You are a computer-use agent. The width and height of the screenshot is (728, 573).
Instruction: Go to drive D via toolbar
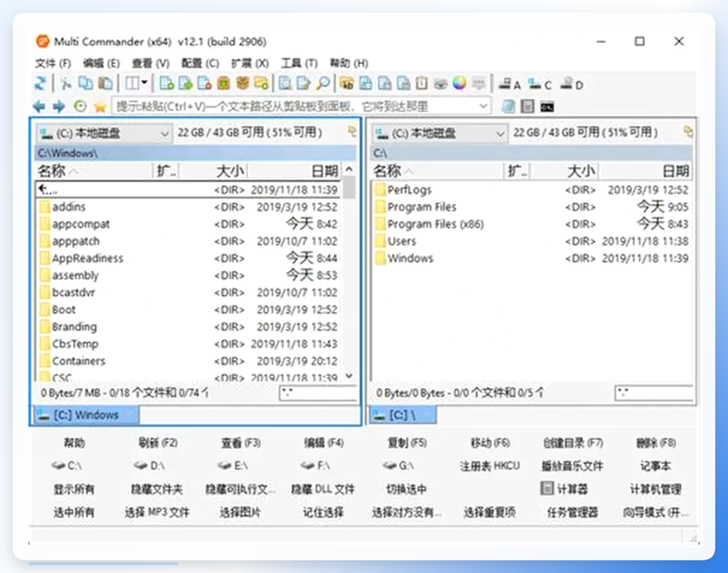coord(572,84)
